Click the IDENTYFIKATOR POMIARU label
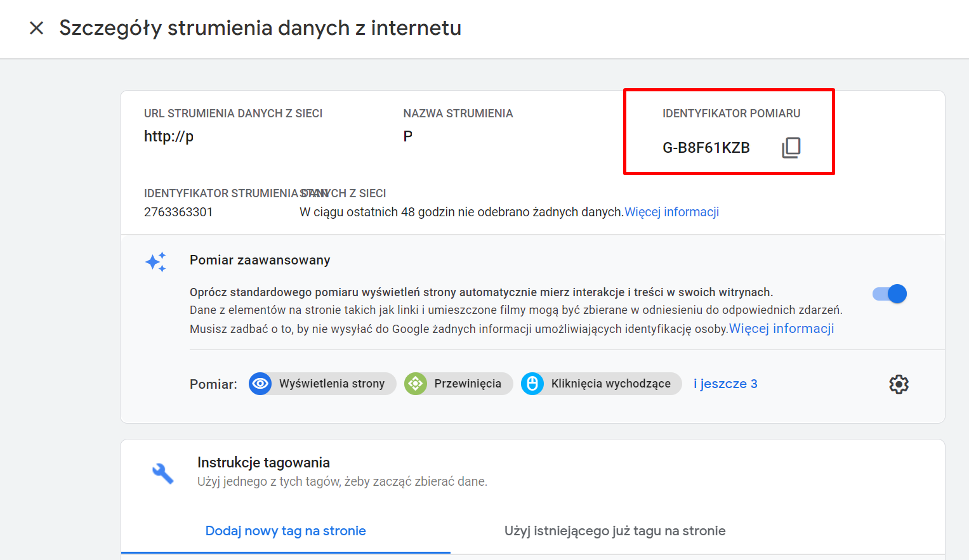Screen dimensions: 969x560 (732, 114)
